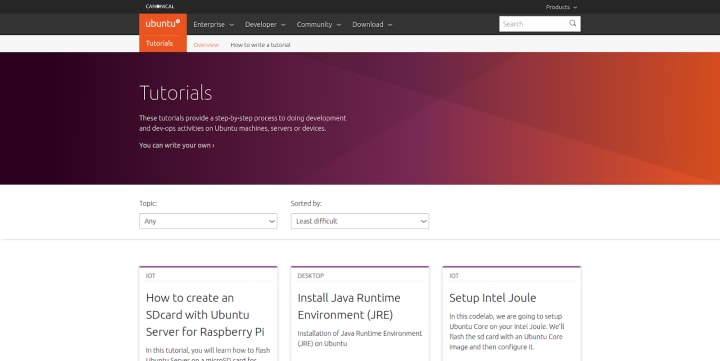The image size is (720, 361).
Task: Open Setup Intel Joule tutorial
Action: tap(492, 298)
